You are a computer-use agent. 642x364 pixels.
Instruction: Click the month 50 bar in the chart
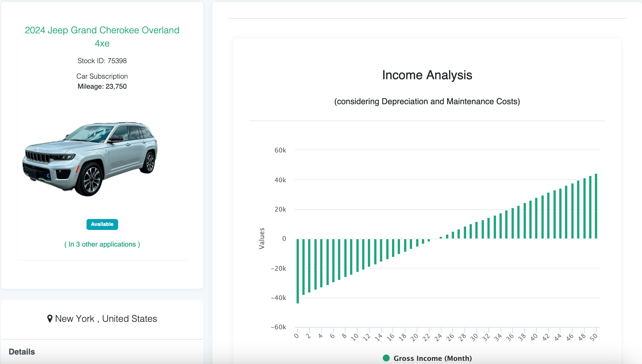[596, 206]
